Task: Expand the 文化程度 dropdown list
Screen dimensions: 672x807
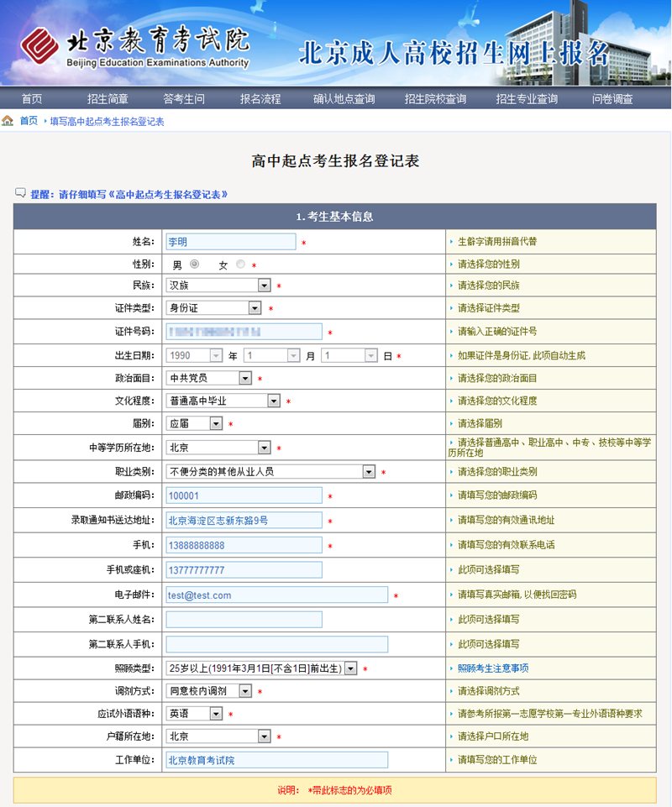Action: [223, 401]
